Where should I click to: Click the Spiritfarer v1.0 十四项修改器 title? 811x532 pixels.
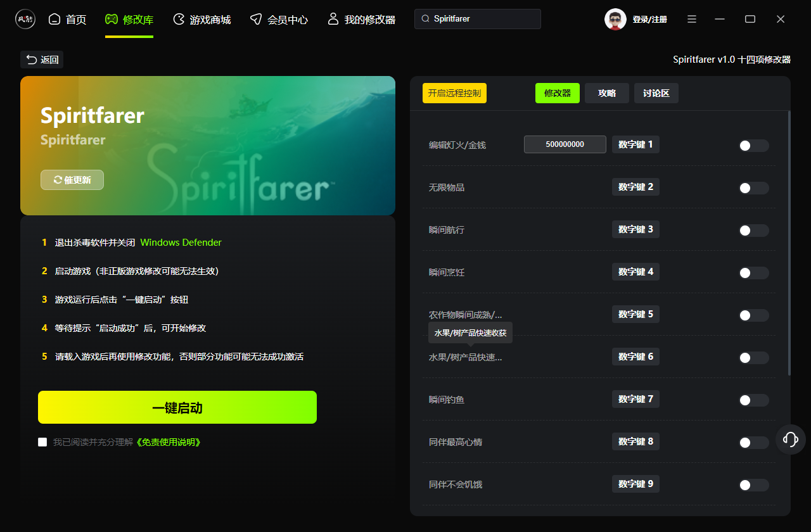732,60
